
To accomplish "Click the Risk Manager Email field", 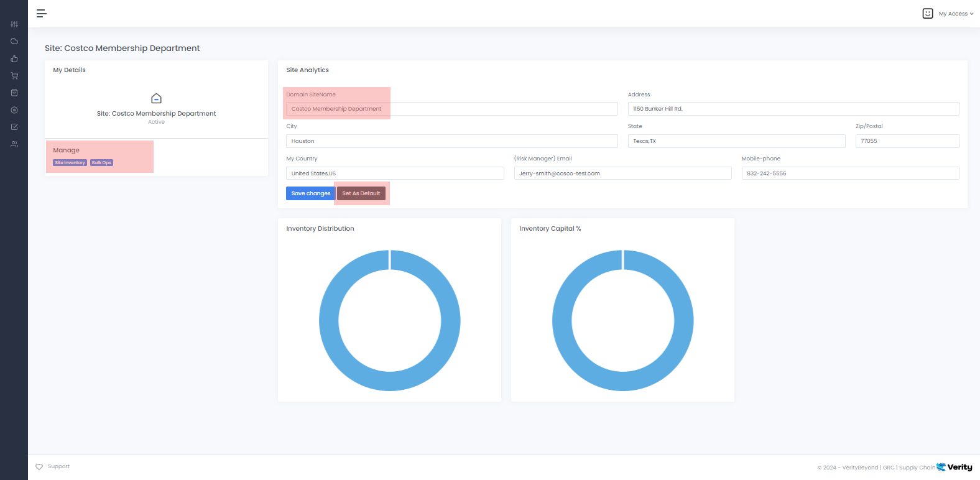I will [623, 173].
